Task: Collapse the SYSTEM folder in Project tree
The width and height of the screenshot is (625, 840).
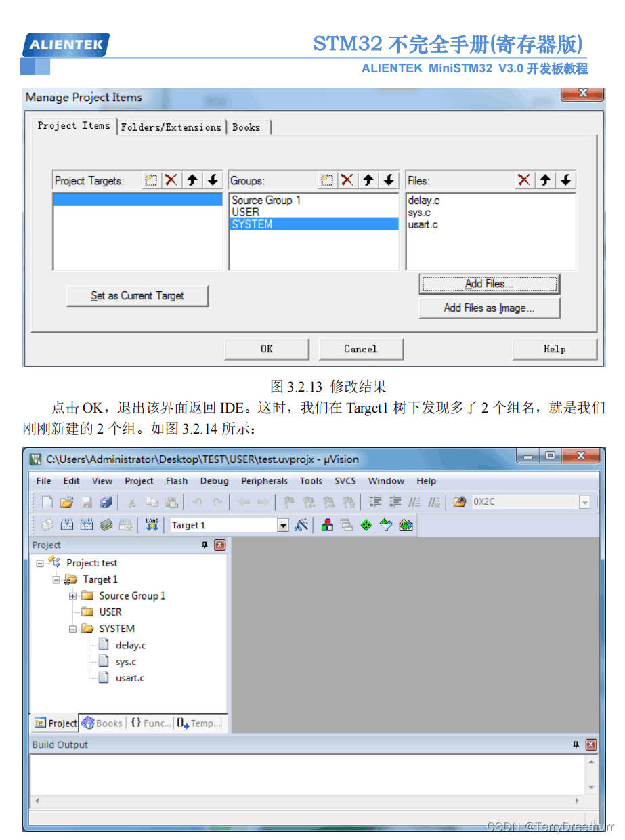Action: (72, 628)
